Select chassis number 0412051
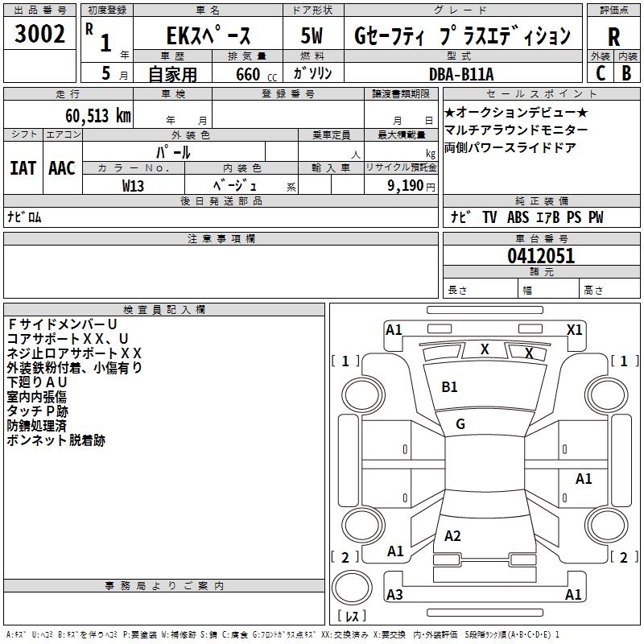The height and width of the screenshot is (644, 644). coord(541,256)
